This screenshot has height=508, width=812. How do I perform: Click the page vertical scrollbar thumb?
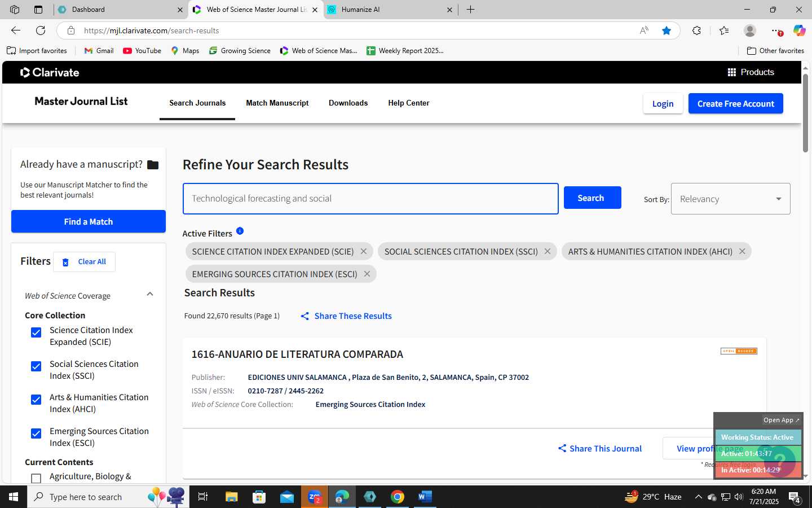[806, 112]
